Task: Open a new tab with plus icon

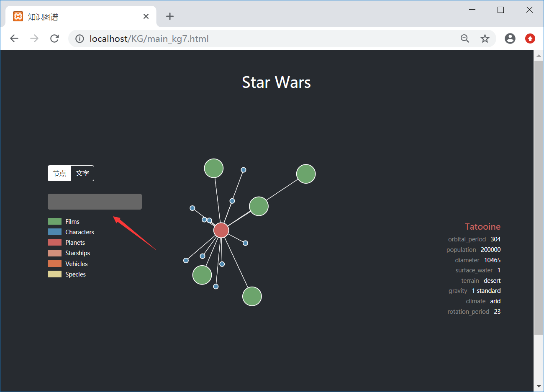Action: pos(169,16)
